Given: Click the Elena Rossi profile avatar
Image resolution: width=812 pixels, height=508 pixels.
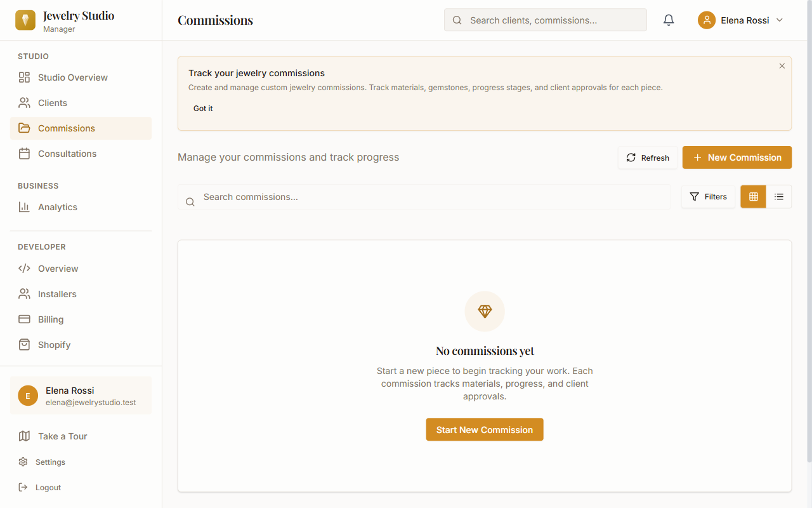Looking at the screenshot, I should pyautogui.click(x=706, y=20).
